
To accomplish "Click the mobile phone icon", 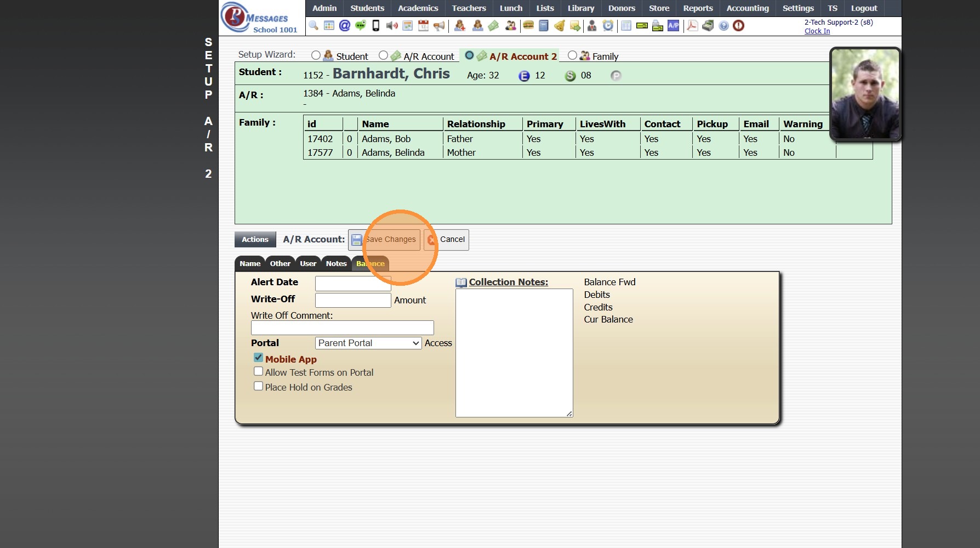I will point(376,26).
